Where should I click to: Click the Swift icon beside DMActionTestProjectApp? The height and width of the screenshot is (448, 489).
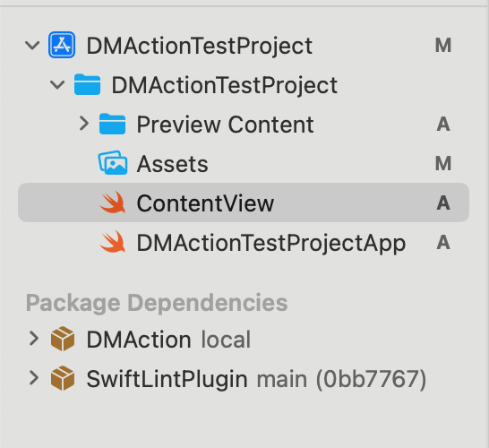tap(113, 242)
